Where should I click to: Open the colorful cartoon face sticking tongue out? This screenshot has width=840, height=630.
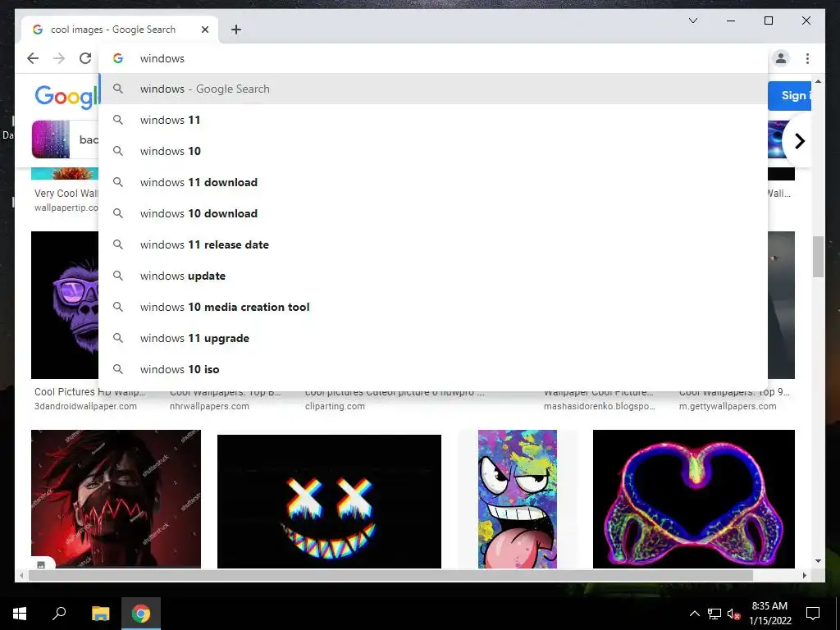click(x=518, y=499)
